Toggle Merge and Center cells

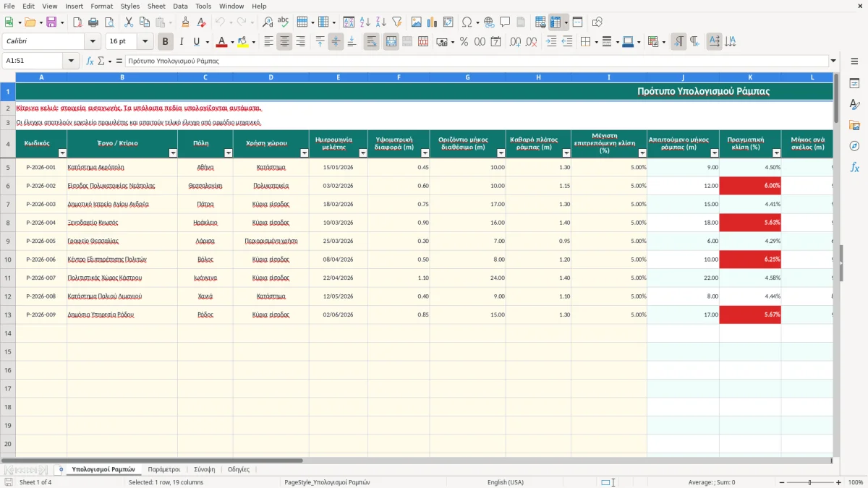391,42
